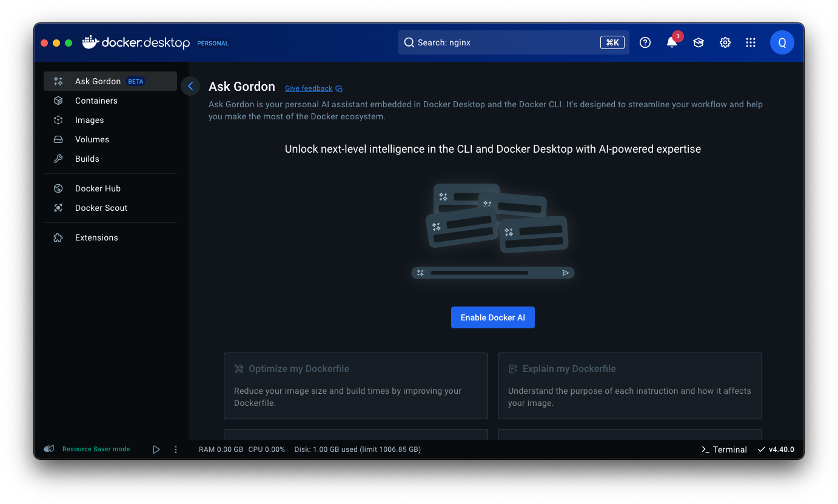Open Settings via the gear icon

(x=725, y=42)
